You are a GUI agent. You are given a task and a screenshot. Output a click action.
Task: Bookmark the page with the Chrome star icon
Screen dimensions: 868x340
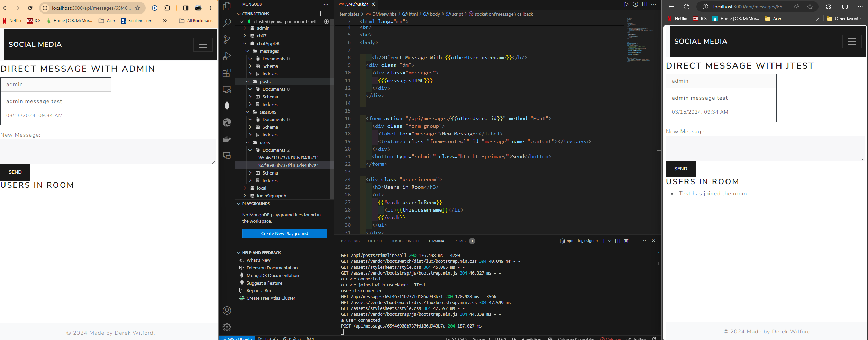click(x=137, y=8)
